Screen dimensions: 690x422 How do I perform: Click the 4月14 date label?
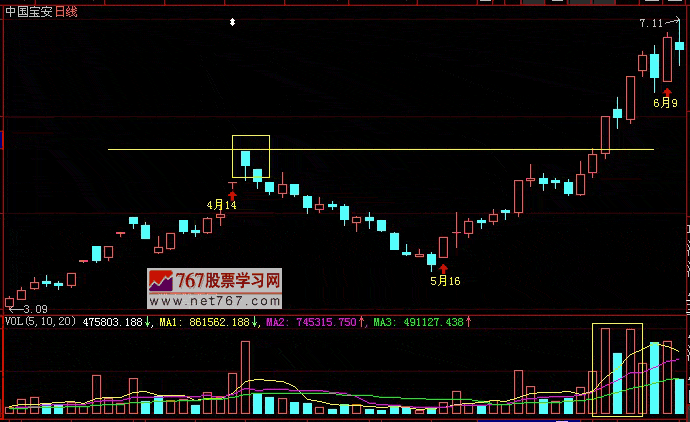[x=222, y=205]
